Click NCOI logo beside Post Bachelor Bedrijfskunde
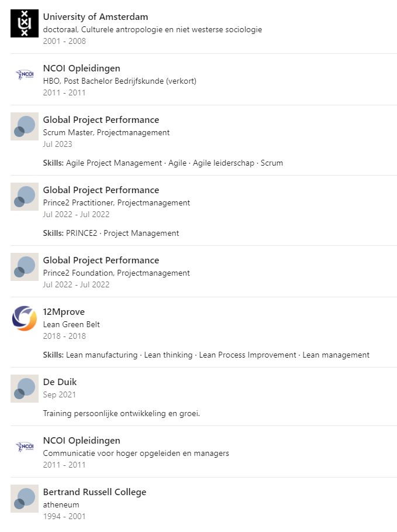Viewport: 397px width, 532px height. [x=25, y=75]
